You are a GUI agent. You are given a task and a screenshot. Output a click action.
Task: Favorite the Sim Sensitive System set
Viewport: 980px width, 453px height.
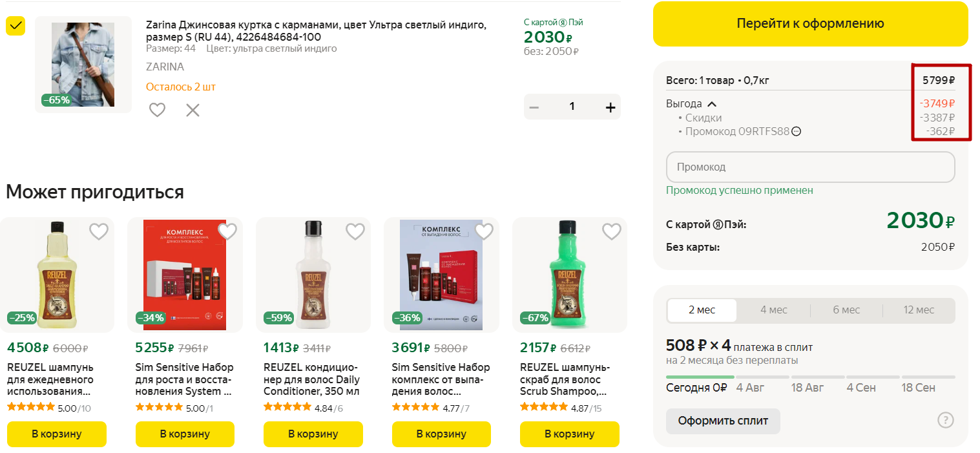(227, 231)
